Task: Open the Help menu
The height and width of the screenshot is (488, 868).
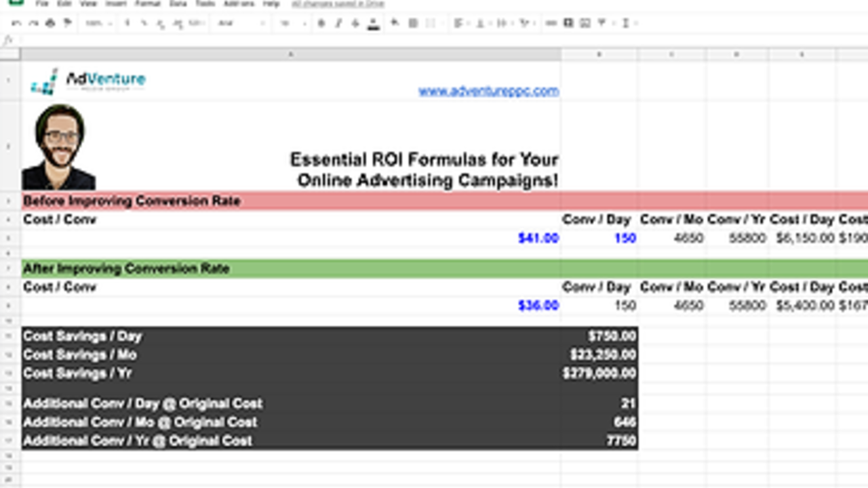Action: 271,4
